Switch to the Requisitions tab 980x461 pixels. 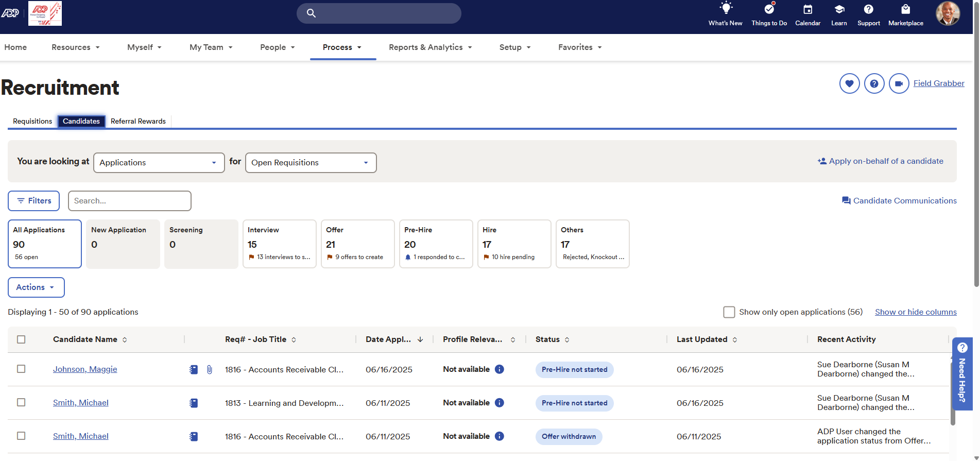click(x=32, y=122)
